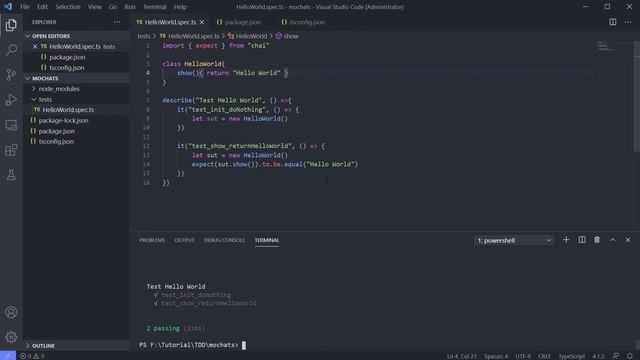Collapse the Open Editors section

click(x=28, y=36)
